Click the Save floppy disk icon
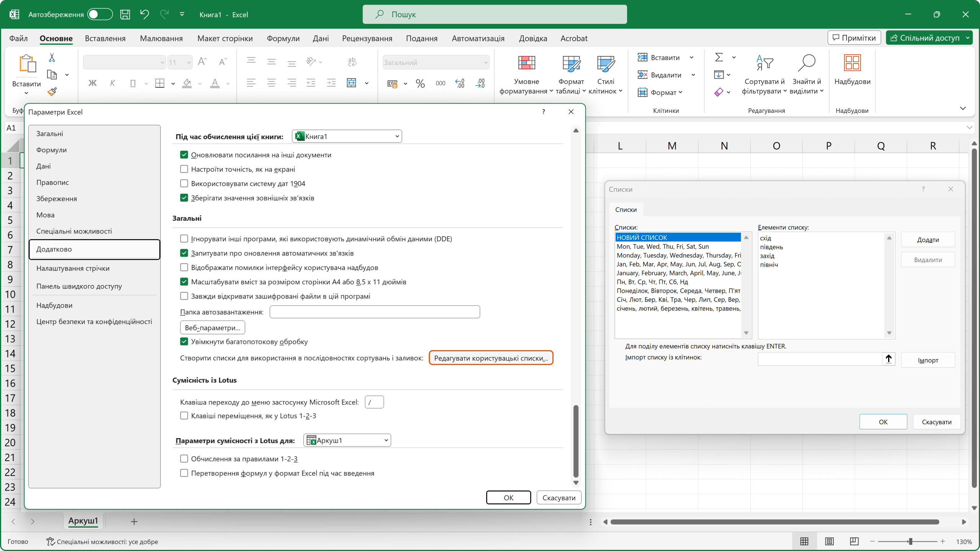Screen dimensions: 980x551 click(x=125, y=15)
